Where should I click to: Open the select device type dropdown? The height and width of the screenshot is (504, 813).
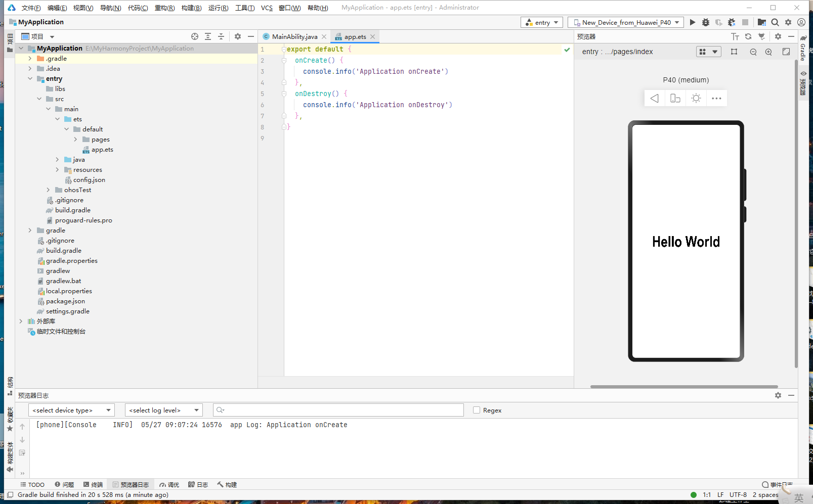coord(71,410)
